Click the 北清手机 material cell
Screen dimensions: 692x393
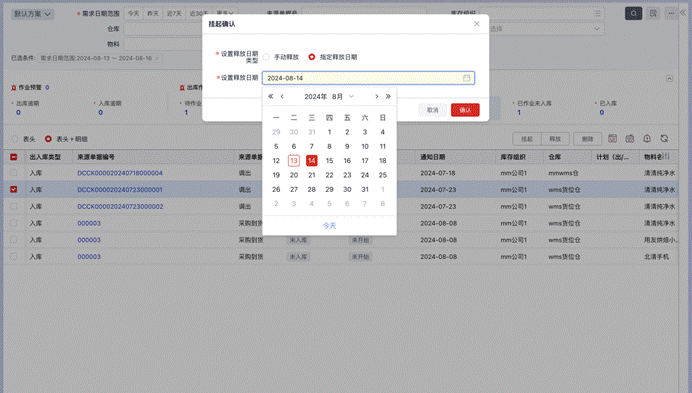656,257
